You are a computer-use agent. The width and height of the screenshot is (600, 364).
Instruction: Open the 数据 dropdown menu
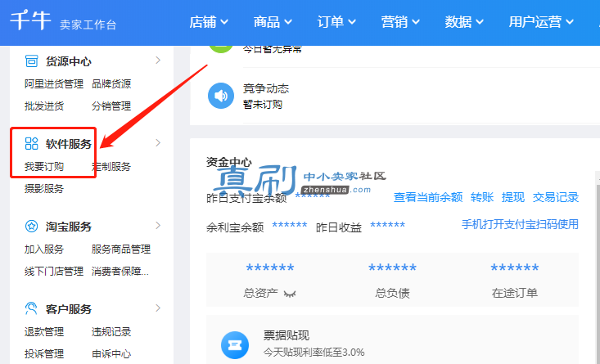[x=464, y=22]
